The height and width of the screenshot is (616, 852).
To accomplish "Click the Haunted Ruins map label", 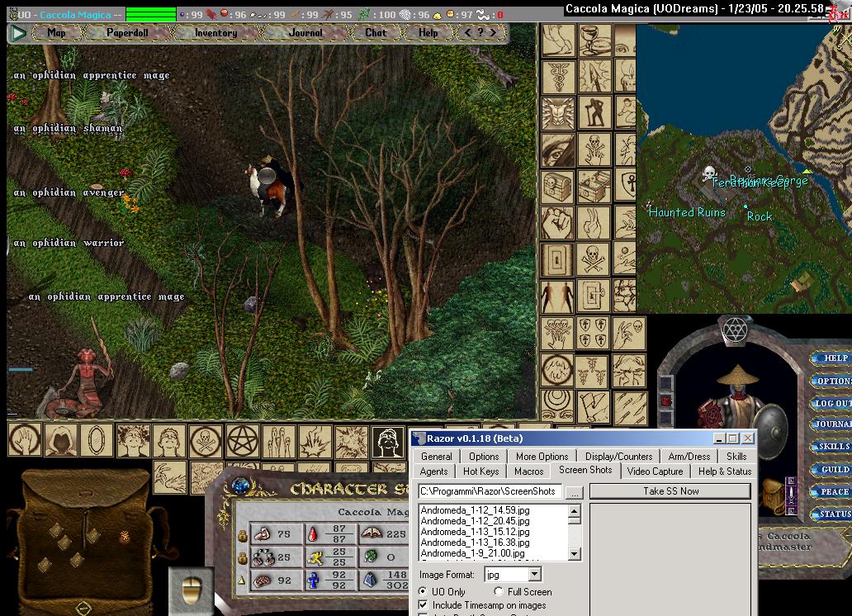I will pyautogui.click(x=687, y=212).
